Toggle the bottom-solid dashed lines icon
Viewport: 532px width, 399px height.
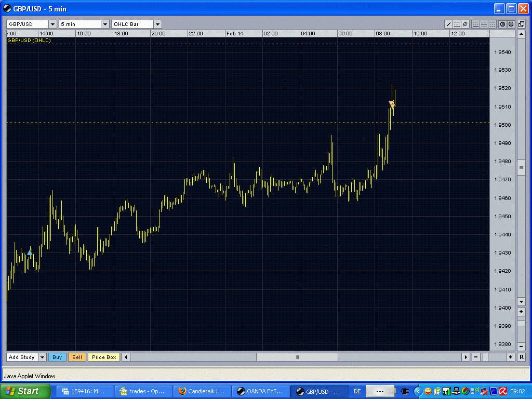(475, 24)
